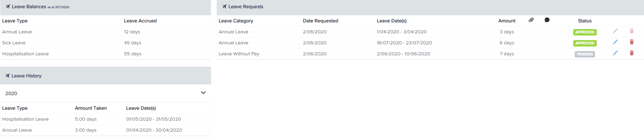The width and height of the screenshot is (644, 137).
Task: Click APPROVED badge for 16/07/2020 leave
Action: point(585,43)
